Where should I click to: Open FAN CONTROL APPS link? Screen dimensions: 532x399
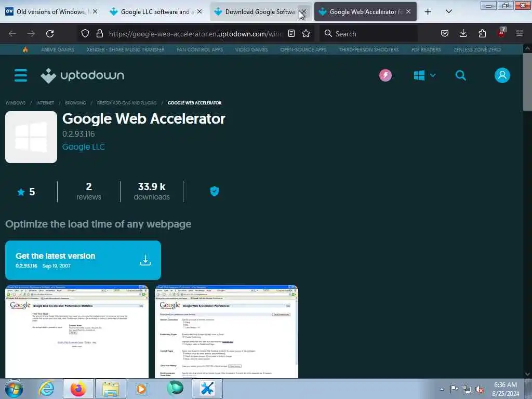pyautogui.click(x=200, y=49)
